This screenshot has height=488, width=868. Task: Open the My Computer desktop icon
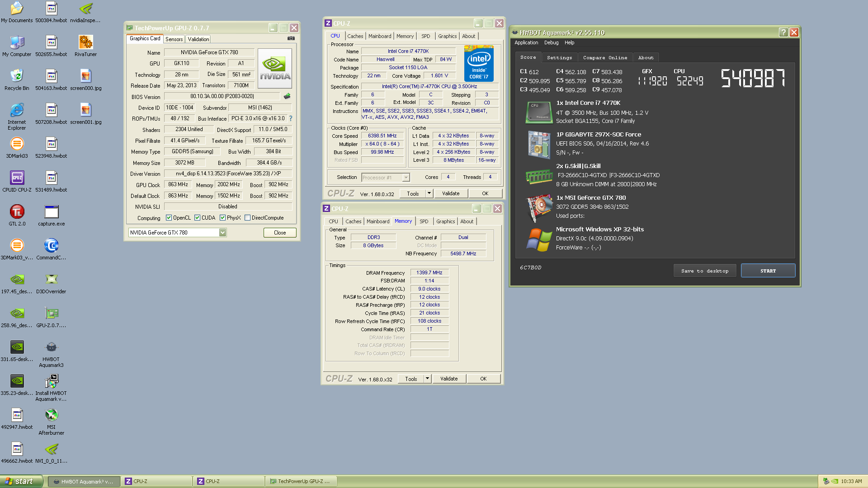coord(17,46)
